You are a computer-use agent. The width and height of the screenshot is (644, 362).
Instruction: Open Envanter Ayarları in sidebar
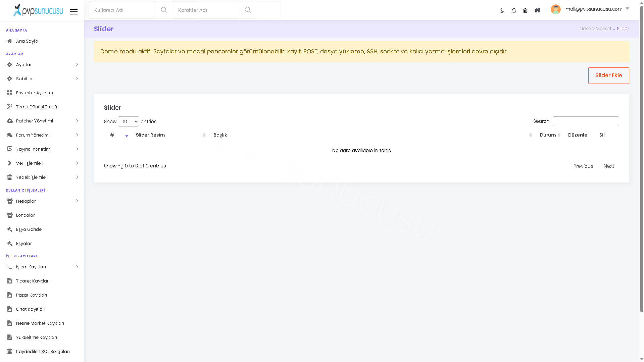(42, 93)
